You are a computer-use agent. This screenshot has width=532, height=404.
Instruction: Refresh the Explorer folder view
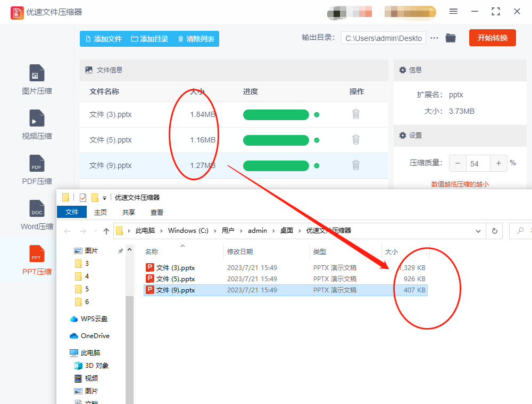click(x=495, y=231)
